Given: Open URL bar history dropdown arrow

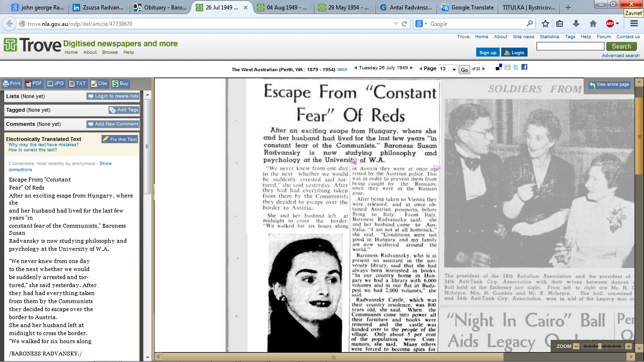Looking at the screenshot, I should click(x=396, y=24).
